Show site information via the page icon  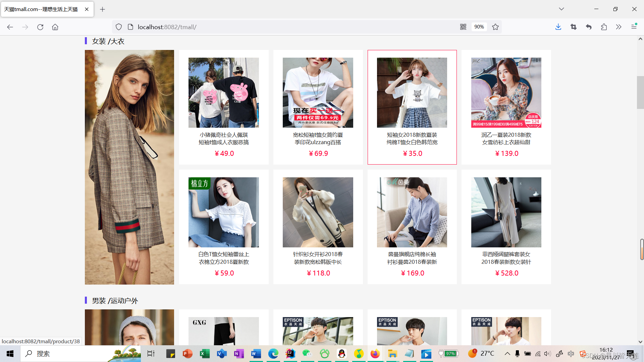[x=131, y=27]
